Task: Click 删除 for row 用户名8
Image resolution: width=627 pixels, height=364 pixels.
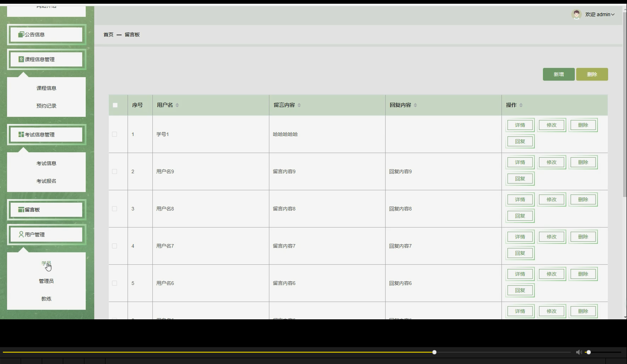Action: [583, 199]
